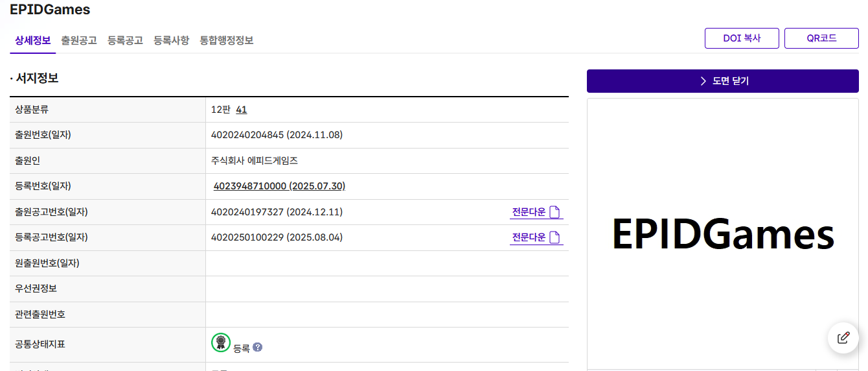The image size is (868, 371).
Task: Click the EPIDGames page title heading
Action: [50, 10]
